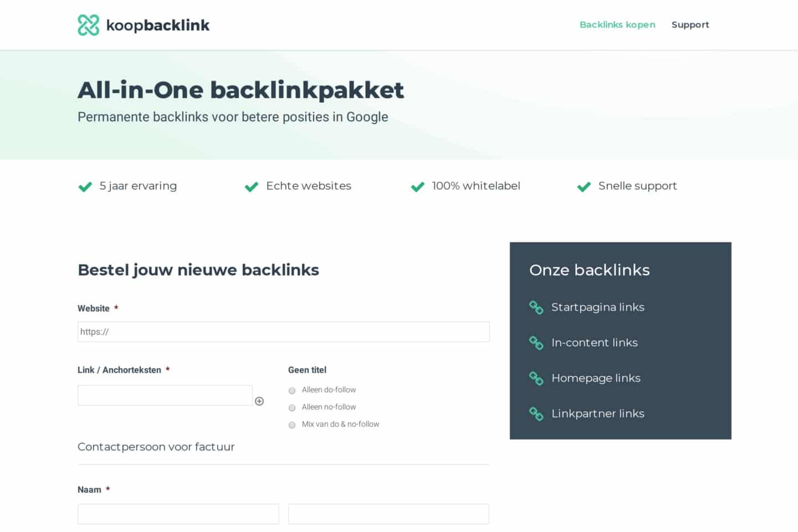The height and width of the screenshot is (532, 798).
Task: Click the koopbacklink logo icon
Action: coord(88,25)
